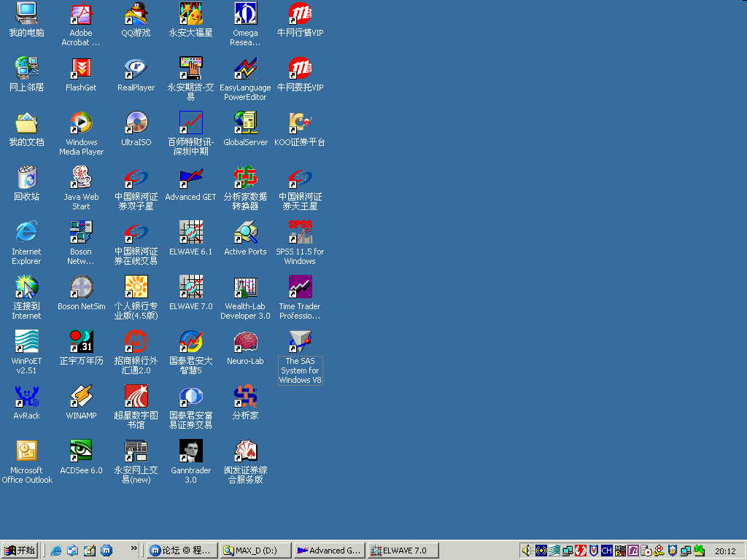Select the 正宇万年历 calendar icon
747x560 pixels.
tap(81, 342)
